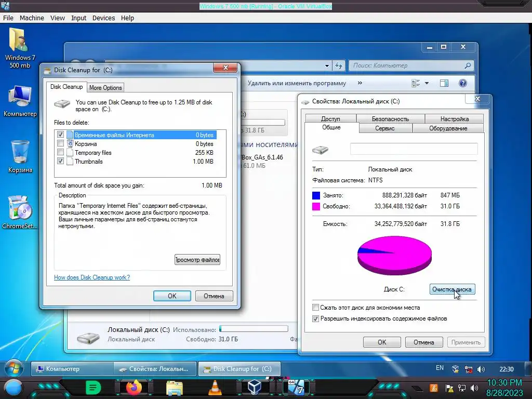
Task: Click the disk usage bar in Explorer details
Action: click(x=254, y=328)
